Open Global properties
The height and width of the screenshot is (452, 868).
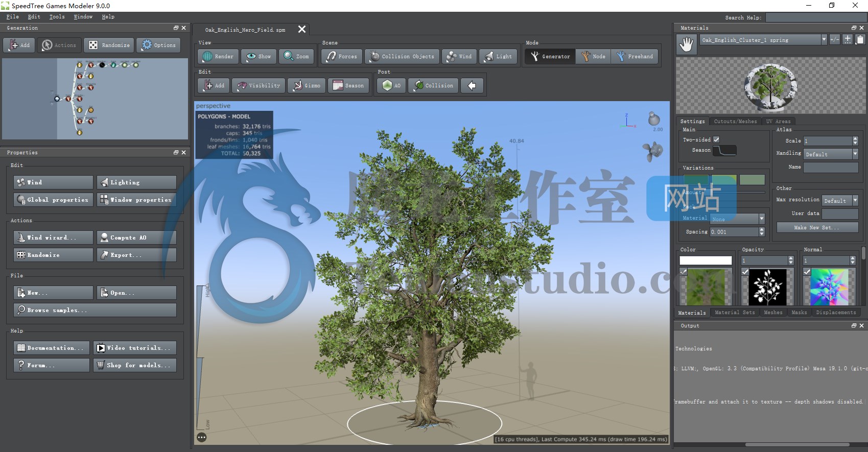(53, 200)
